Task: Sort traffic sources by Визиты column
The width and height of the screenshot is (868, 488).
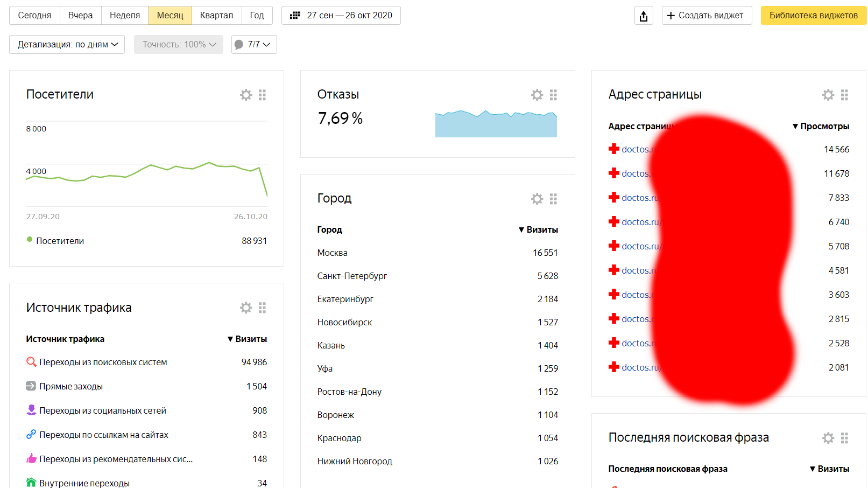Action: point(247,339)
